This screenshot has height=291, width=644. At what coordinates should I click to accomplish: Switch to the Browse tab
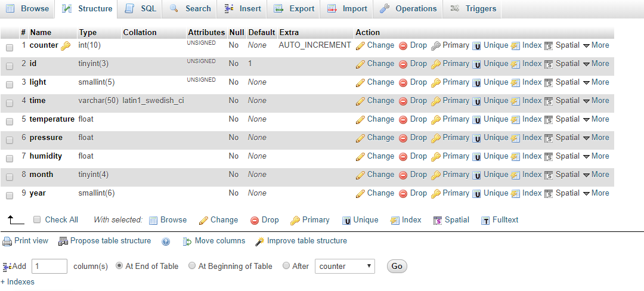click(x=27, y=8)
